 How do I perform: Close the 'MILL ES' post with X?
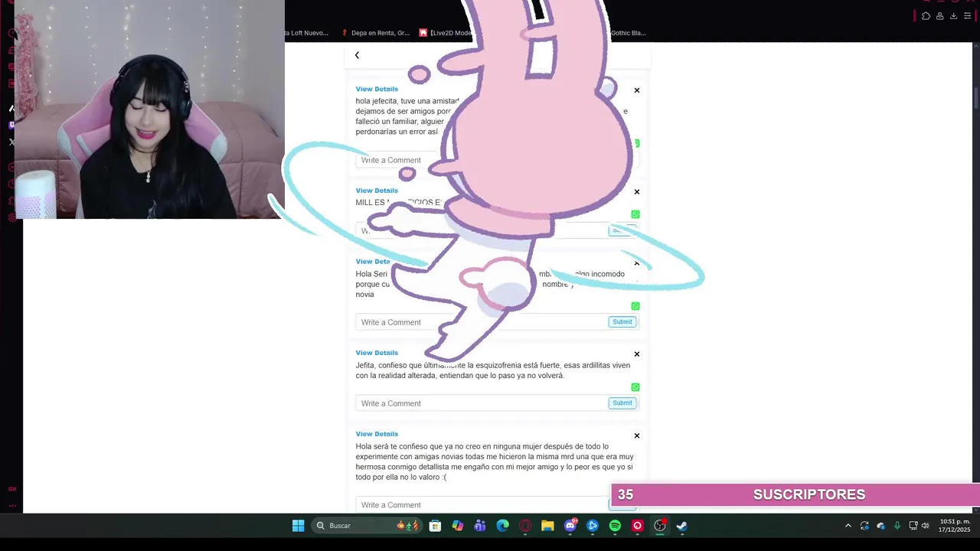coord(636,192)
